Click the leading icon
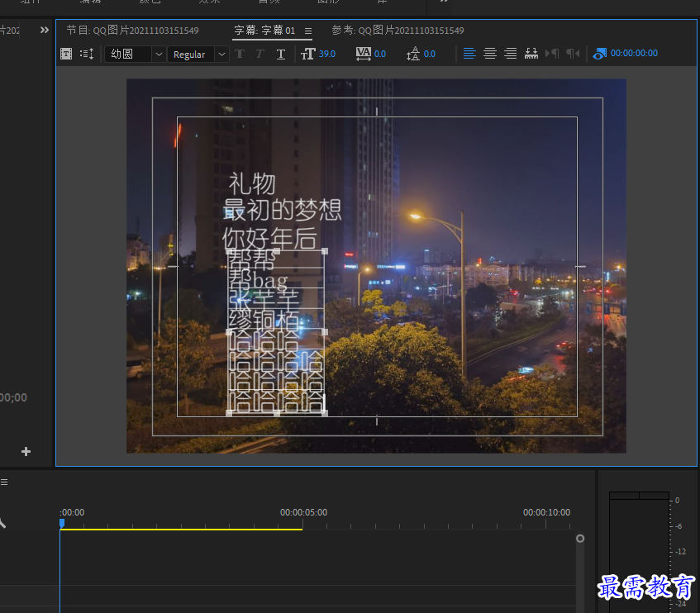This screenshot has height=613, width=700. click(x=413, y=54)
